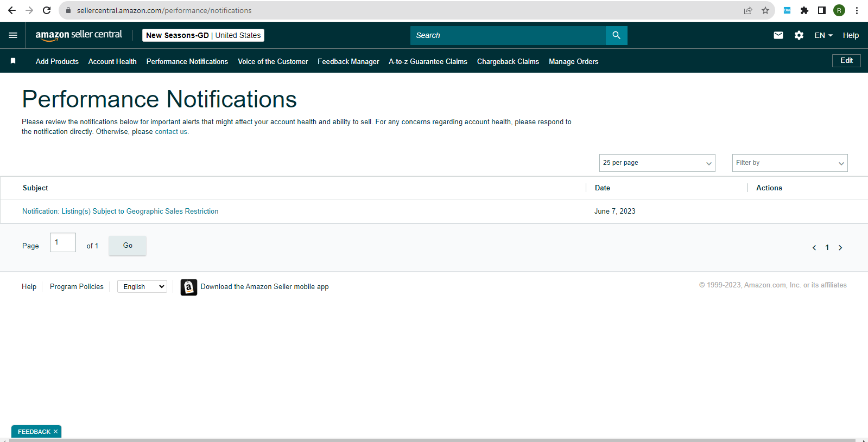Bookmark this page with the star icon

(x=765, y=10)
